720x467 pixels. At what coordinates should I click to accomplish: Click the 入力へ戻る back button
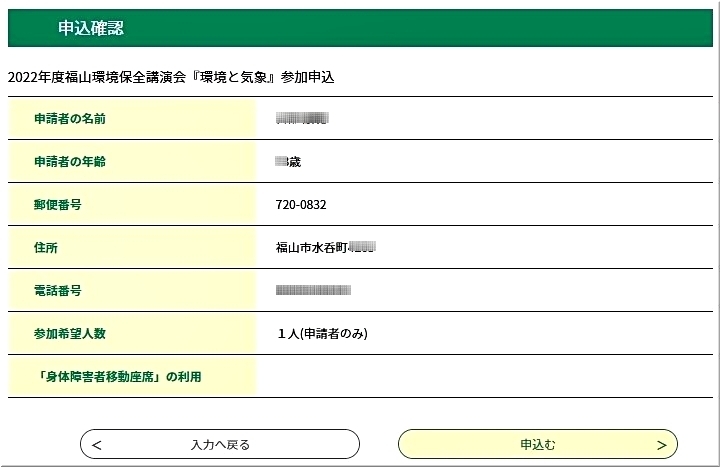[220, 444]
